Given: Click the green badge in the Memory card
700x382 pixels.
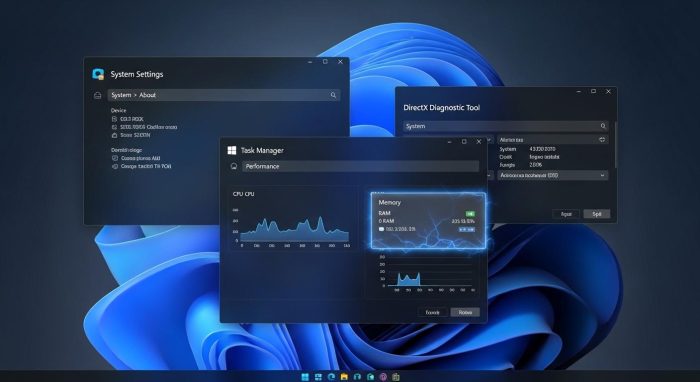Looking at the screenshot, I should 470,214.
